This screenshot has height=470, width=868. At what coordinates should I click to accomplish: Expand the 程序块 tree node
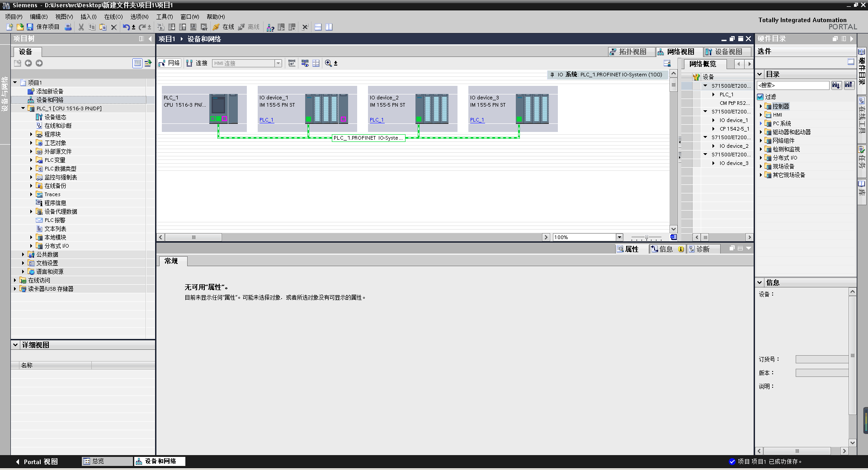tap(31, 134)
